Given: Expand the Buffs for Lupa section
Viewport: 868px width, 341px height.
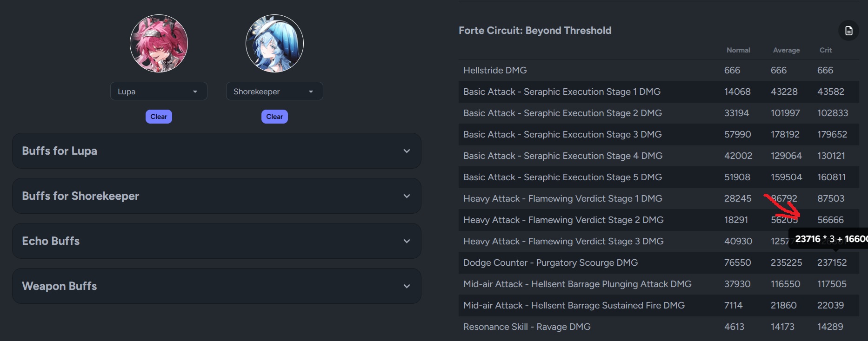Looking at the screenshot, I should coord(217,151).
